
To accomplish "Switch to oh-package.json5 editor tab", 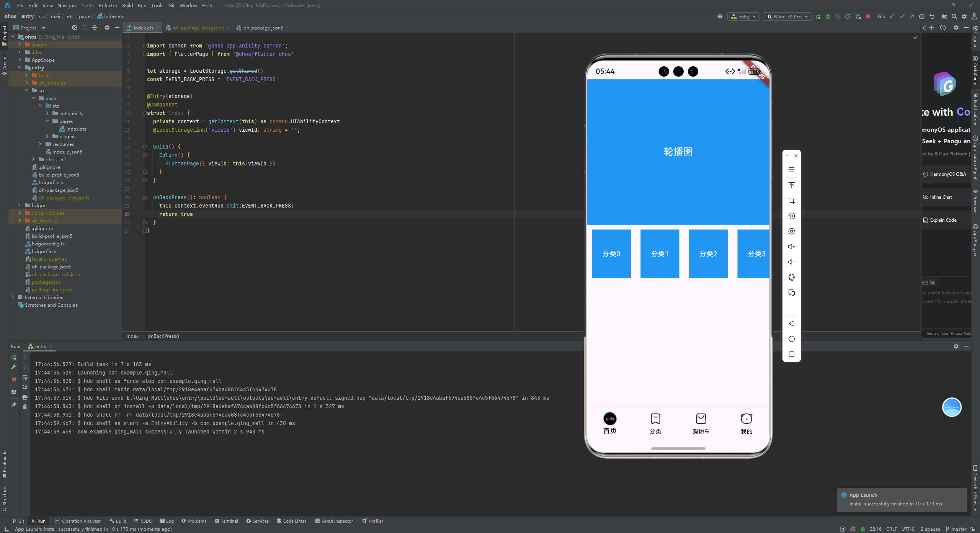I will 263,28.
